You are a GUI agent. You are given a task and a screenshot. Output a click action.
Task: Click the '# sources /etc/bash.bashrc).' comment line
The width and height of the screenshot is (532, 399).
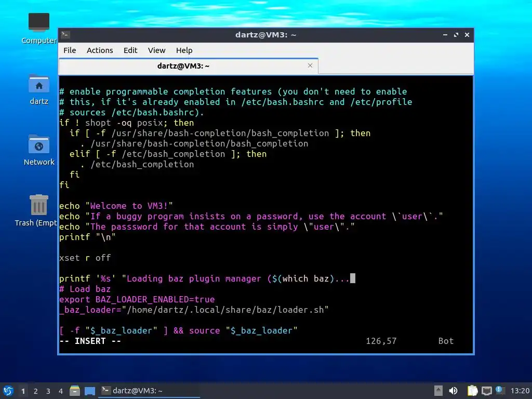[131, 112]
